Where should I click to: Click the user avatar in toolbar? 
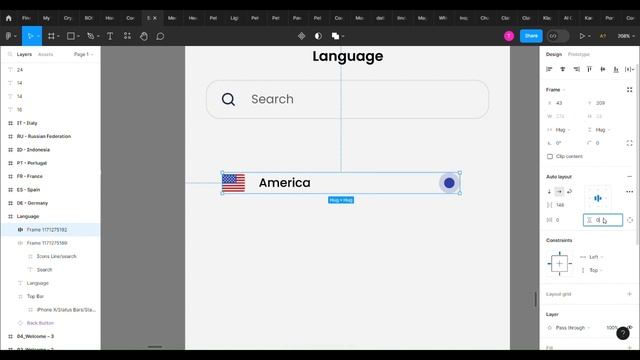tap(509, 36)
